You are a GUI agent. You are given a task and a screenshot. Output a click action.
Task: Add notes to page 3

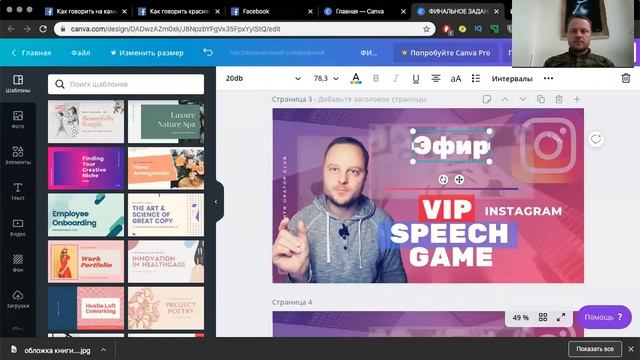[487, 99]
